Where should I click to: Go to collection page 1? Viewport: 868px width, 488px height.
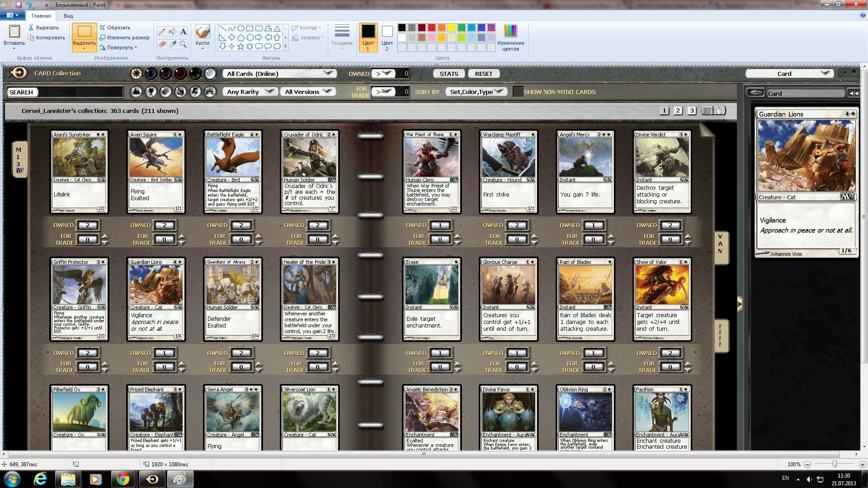pyautogui.click(x=664, y=111)
